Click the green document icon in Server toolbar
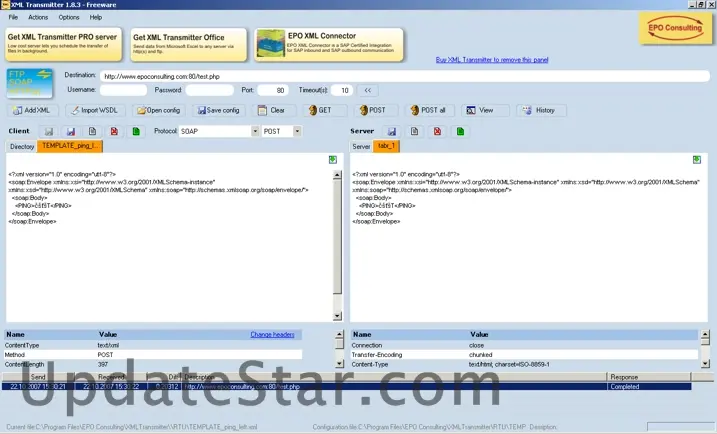 point(460,132)
